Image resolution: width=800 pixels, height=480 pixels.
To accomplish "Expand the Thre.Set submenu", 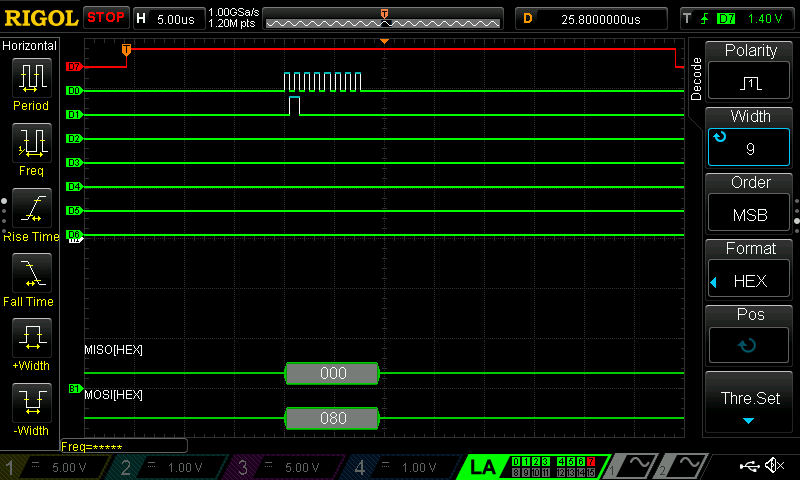I will pyautogui.click(x=749, y=403).
